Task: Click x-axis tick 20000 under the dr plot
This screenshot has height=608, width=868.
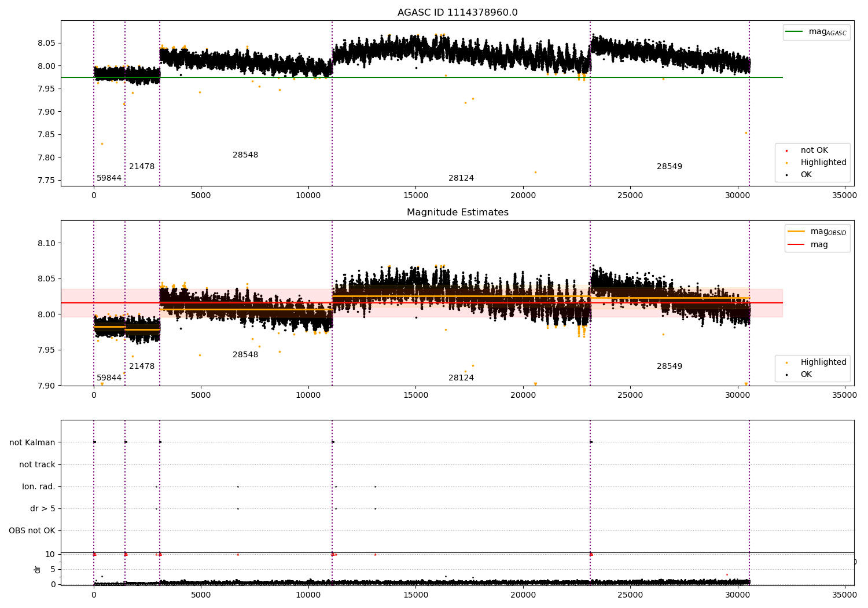Action: point(523,595)
